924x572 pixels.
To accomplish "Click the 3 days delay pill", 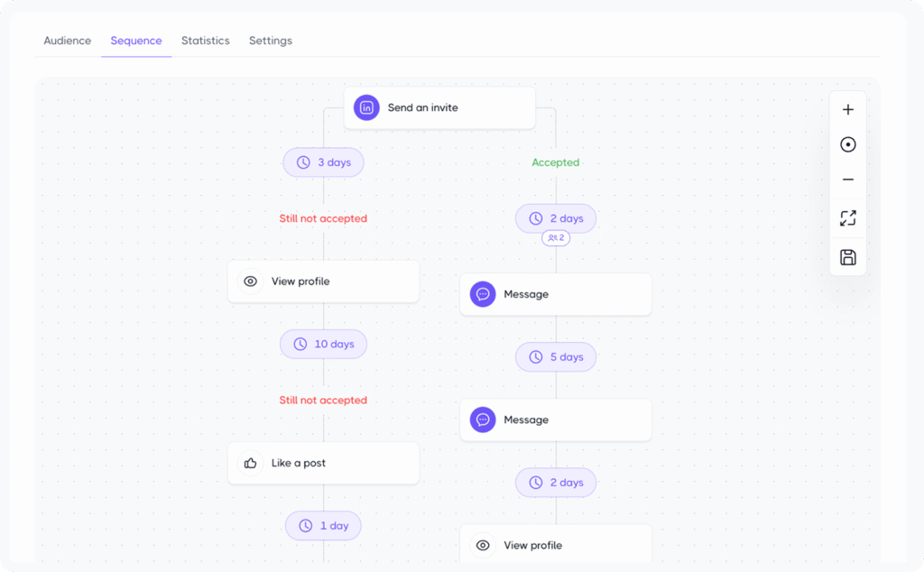I will click(323, 162).
